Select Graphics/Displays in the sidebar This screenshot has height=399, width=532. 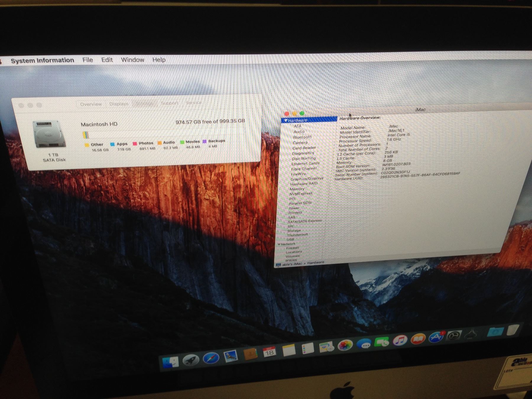coord(306,179)
